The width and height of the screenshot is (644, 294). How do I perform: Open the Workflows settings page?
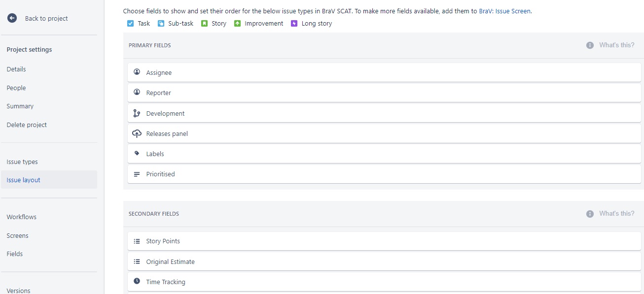tap(22, 217)
